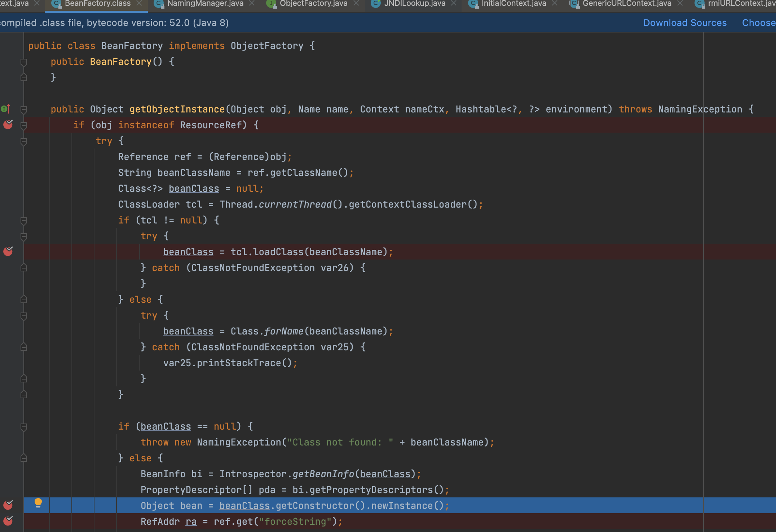Collapse the 'if (beanClass == null)' block
776x532 pixels.
pyautogui.click(x=24, y=427)
